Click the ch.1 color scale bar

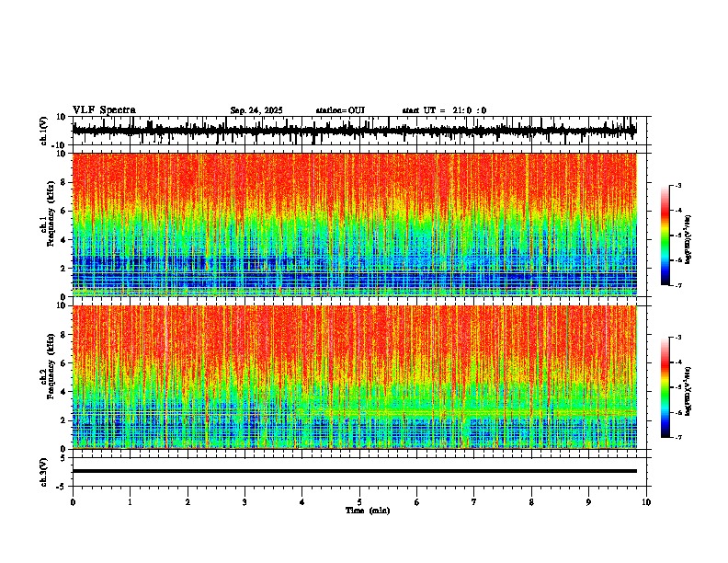[665, 236]
